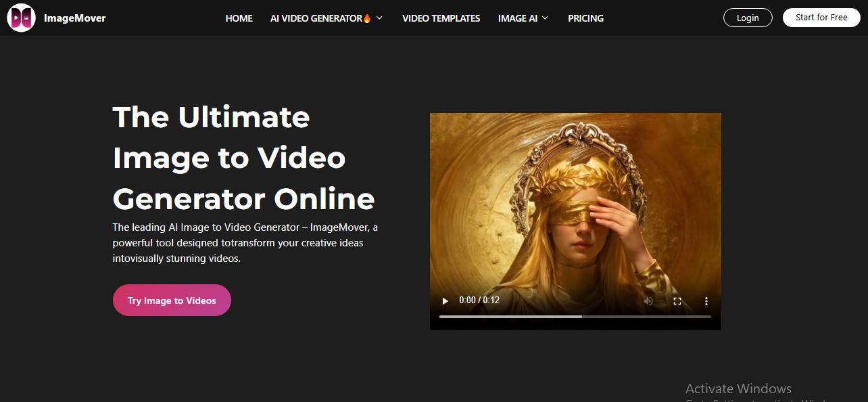Enter fullscreen mode on the video
This screenshot has height=402, width=868.
point(677,301)
